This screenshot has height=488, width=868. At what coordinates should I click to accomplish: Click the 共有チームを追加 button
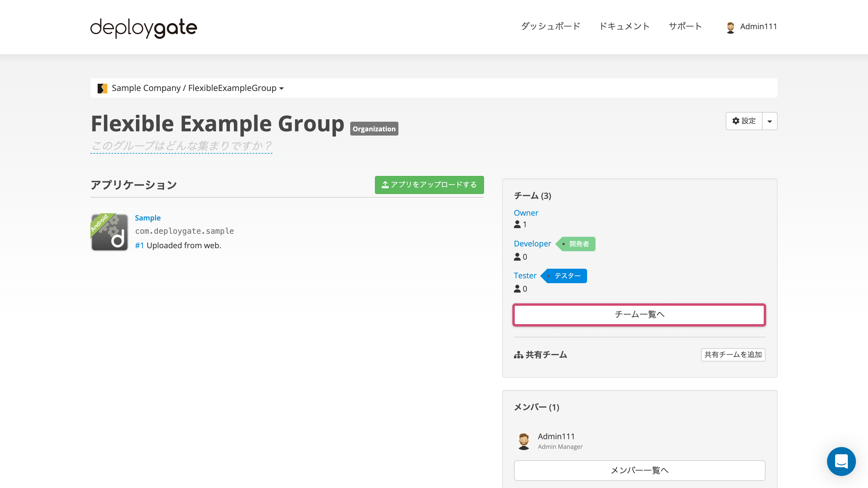tap(733, 355)
